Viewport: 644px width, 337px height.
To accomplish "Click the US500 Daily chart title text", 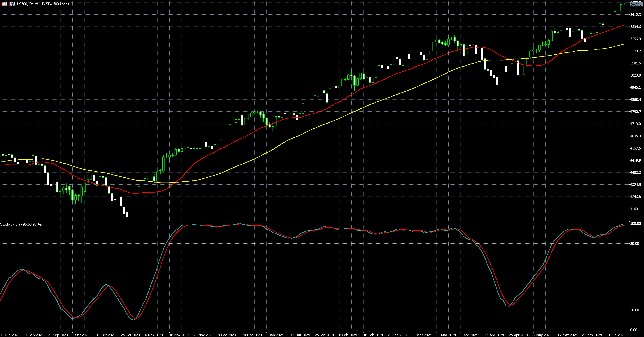I will pos(43,4).
